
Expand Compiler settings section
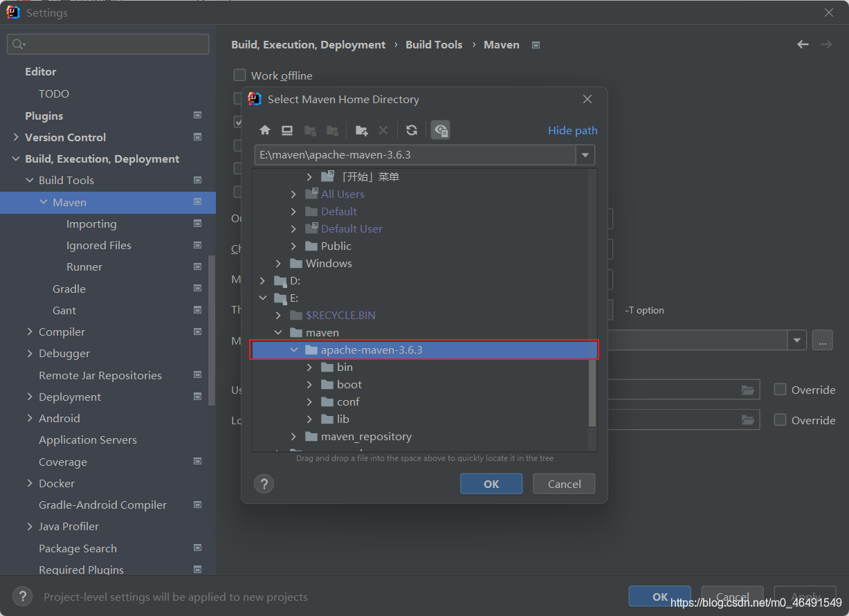pos(30,332)
